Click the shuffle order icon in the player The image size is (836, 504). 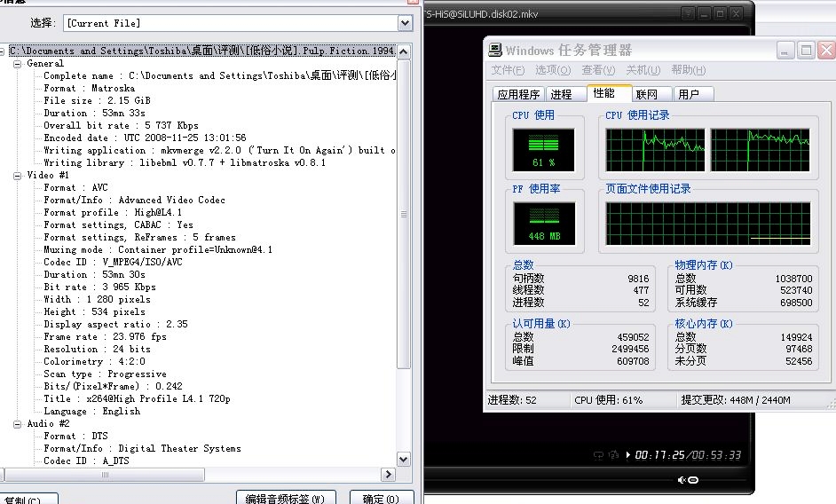pyautogui.click(x=613, y=455)
